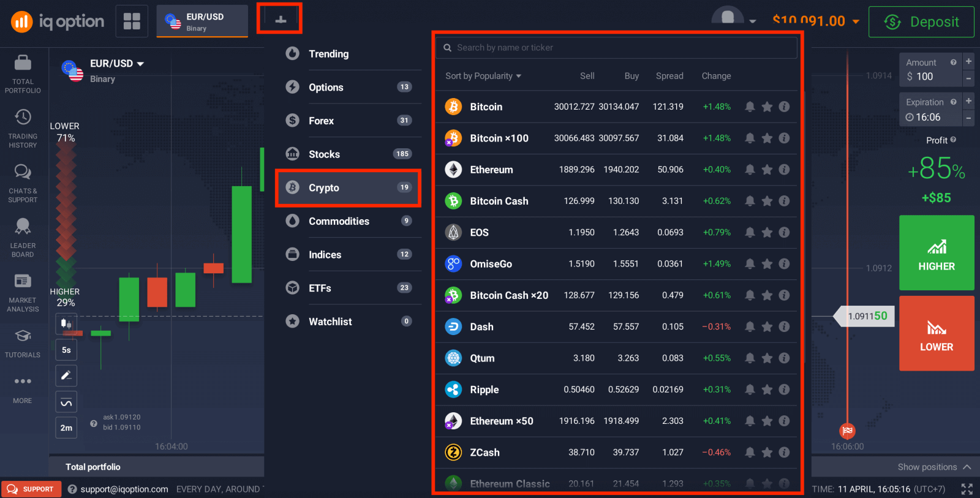Toggle alert bell for Qtum

pyautogui.click(x=750, y=358)
